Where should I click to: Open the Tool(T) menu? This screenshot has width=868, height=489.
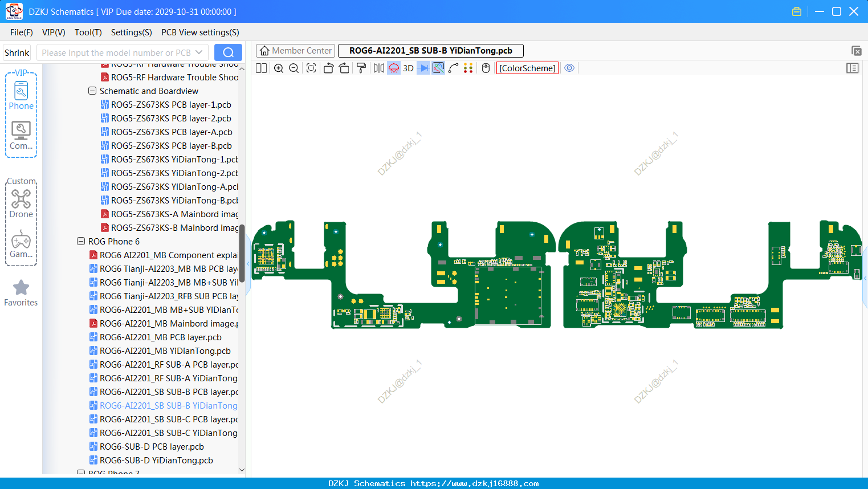point(88,32)
